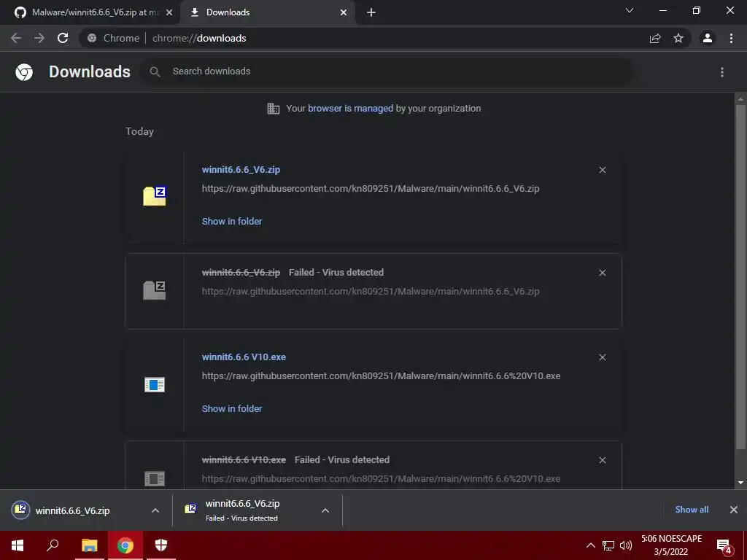Click the winnit6.6.6%20V10.exe source URL
Viewport: 747px width, 560px height.
click(381, 376)
